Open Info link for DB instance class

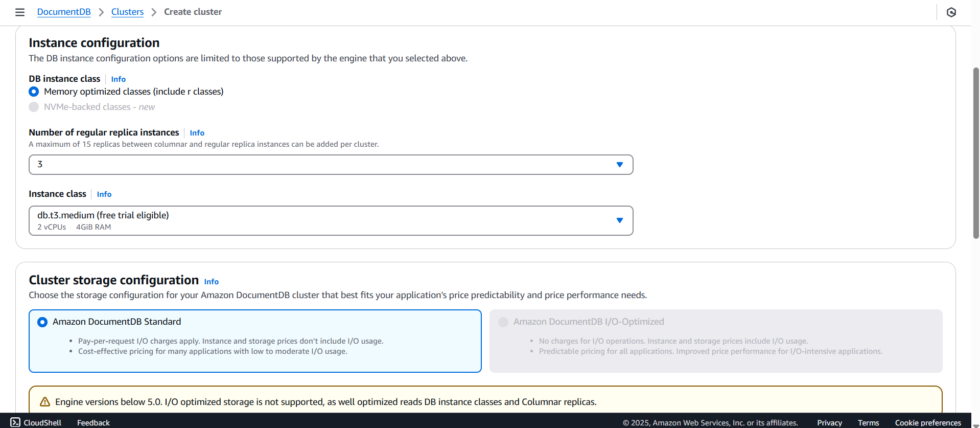[x=119, y=79]
